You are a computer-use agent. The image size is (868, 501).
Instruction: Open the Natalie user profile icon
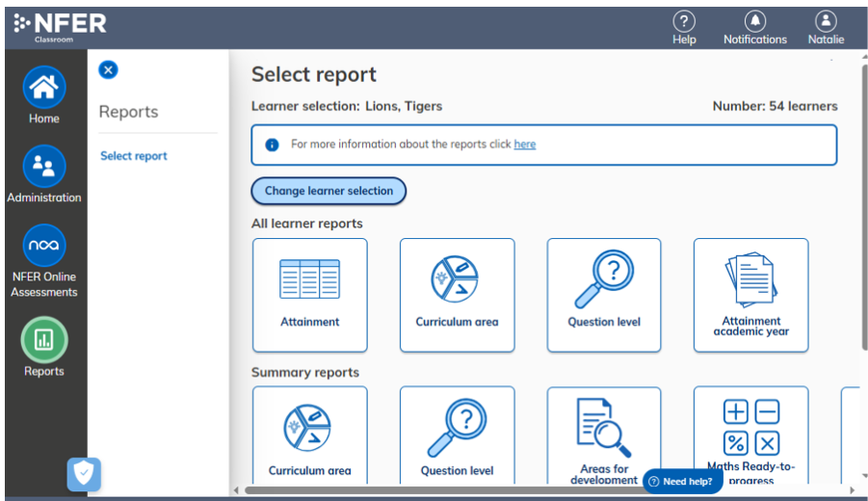(x=826, y=21)
